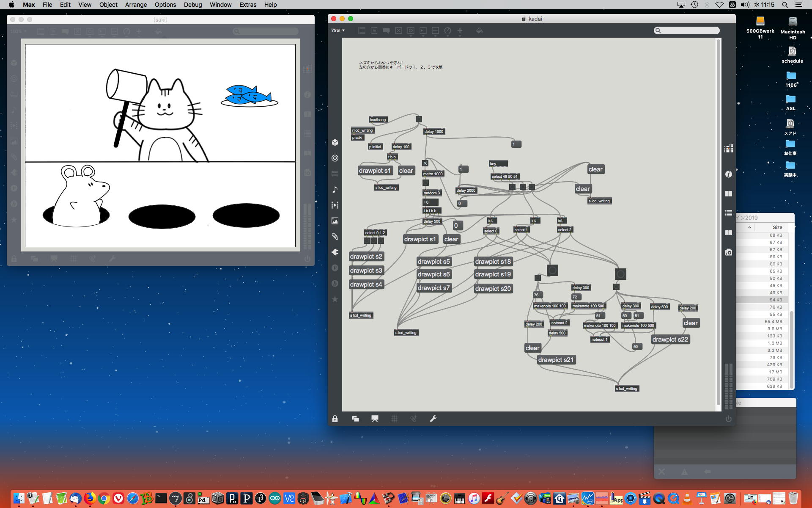Click the drawpict s21 message box

tap(556, 360)
